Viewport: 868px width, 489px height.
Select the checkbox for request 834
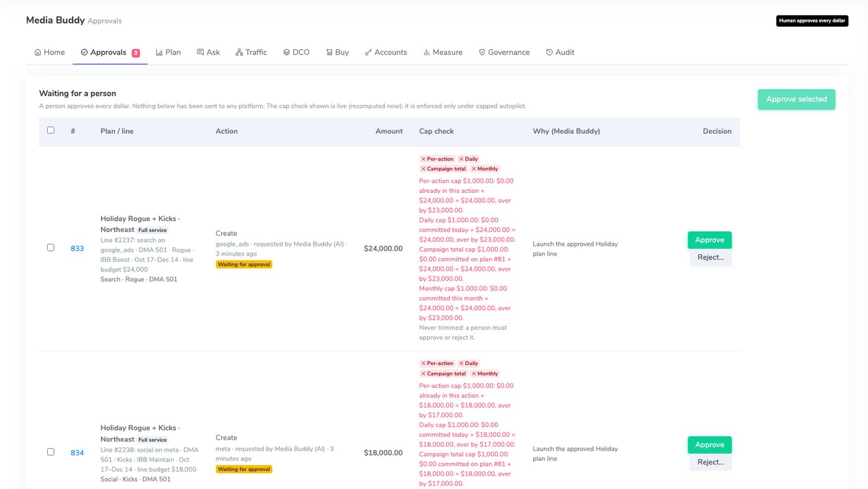[x=51, y=452]
